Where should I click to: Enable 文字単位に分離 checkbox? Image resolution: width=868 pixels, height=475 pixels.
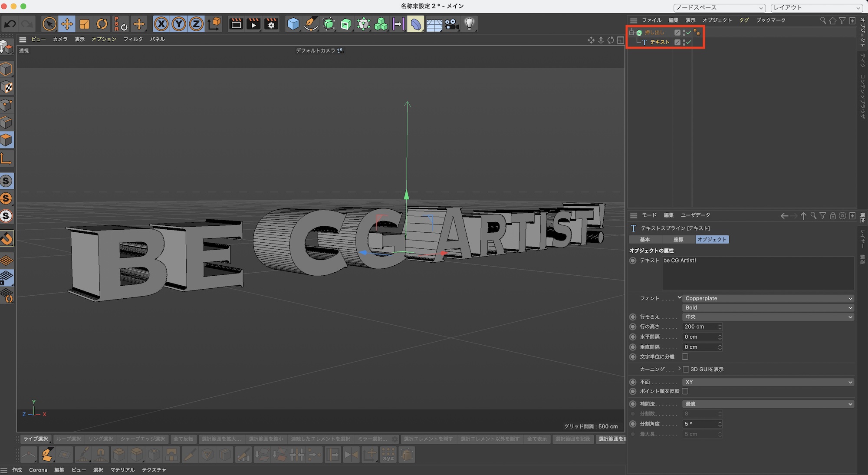click(685, 357)
